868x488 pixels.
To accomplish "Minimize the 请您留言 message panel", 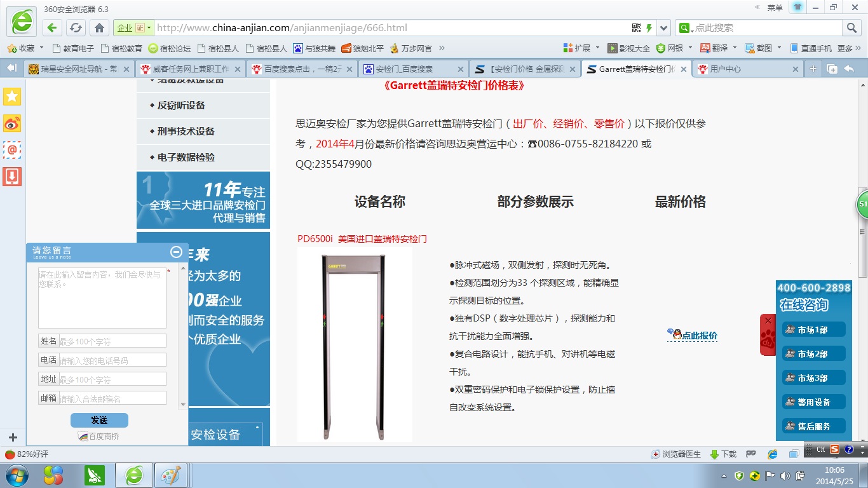I will [x=177, y=252].
